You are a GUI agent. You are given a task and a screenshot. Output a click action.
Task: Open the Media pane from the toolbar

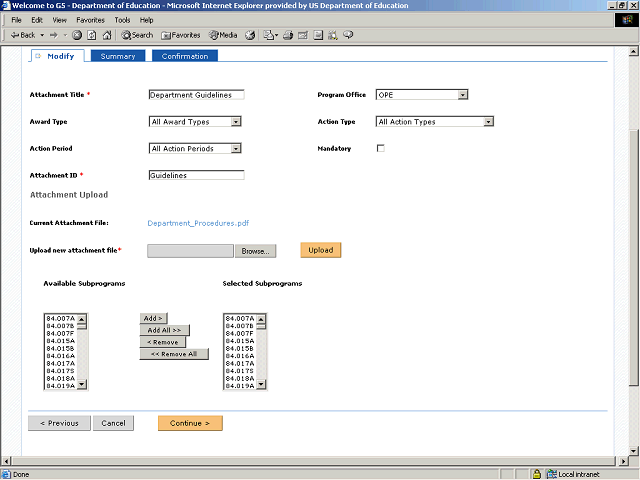pos(223,35)
